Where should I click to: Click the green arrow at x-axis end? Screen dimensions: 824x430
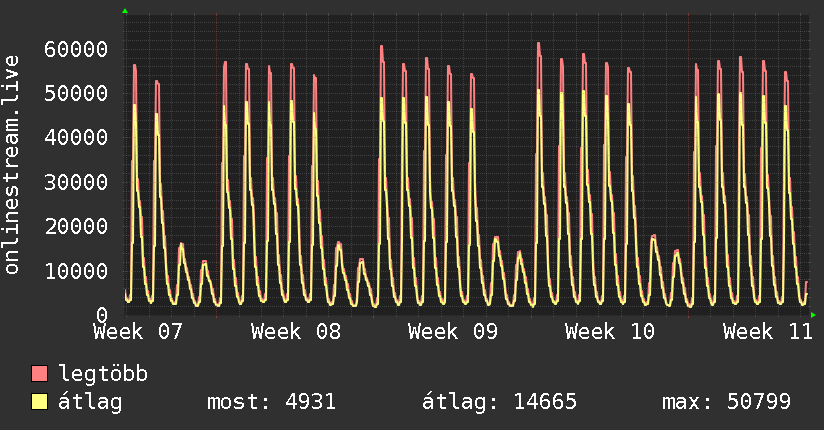click(x=813, y=315)
